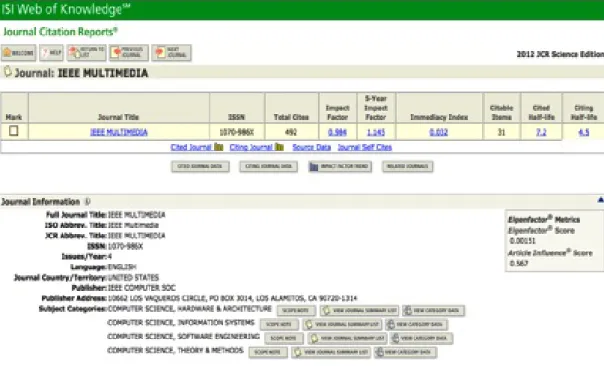
Task: Click the ISI Web of Knowledge logo
Action: pos(65,9)
